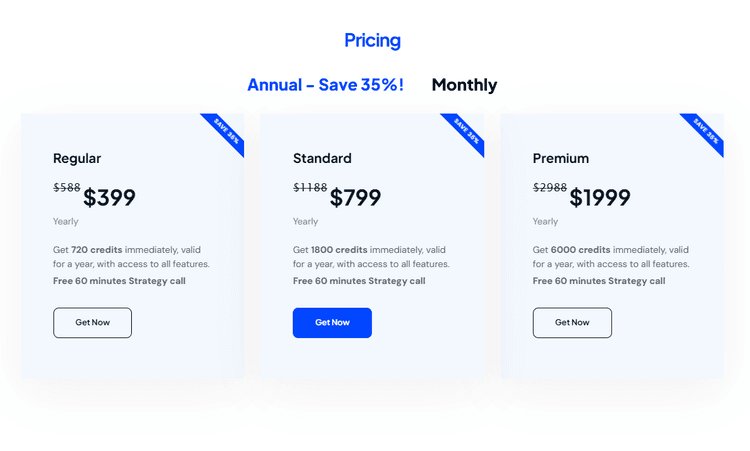Click the $1999 Premium price

click(x=600, y=198)
